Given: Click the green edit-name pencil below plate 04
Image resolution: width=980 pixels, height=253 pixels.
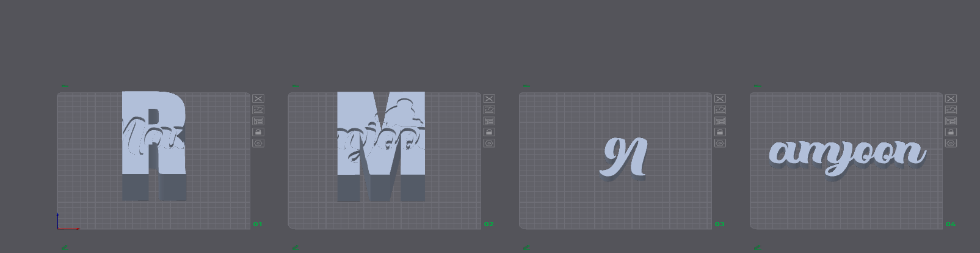Looking at the screenshot, I should click(x=757, y=248).
